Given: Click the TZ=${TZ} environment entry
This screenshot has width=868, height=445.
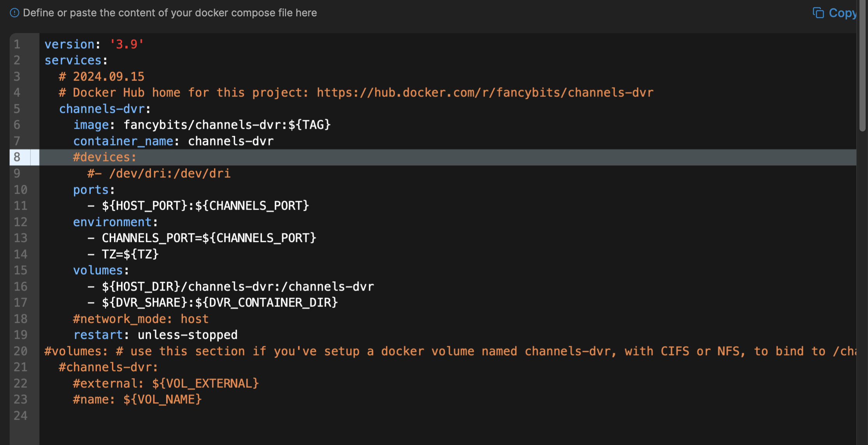Looking at the screenshot, I should [130, 254].
